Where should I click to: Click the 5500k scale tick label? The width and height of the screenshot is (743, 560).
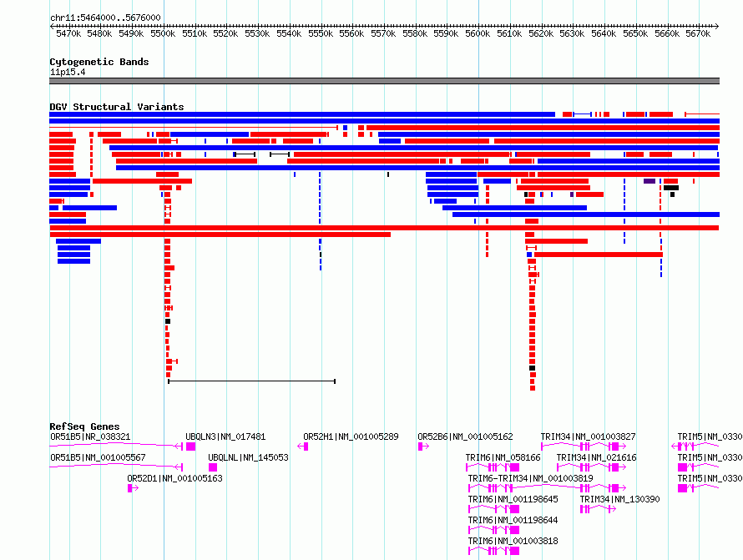(x=163, y=33)
